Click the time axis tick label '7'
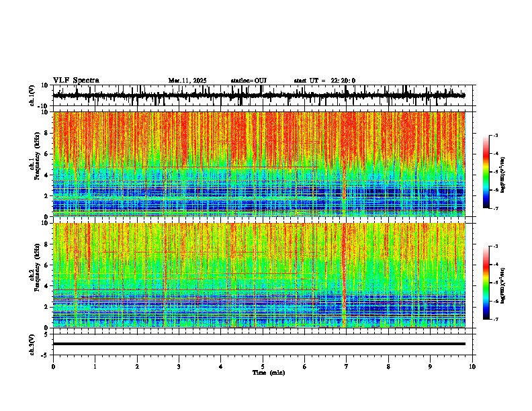 (347, 367)
